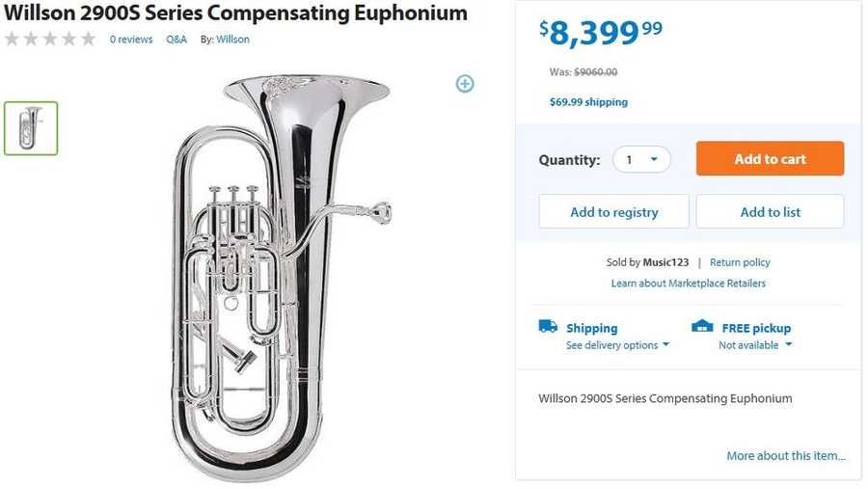Open the Q&A link
868x489 pixels.
tap(176, 40)
